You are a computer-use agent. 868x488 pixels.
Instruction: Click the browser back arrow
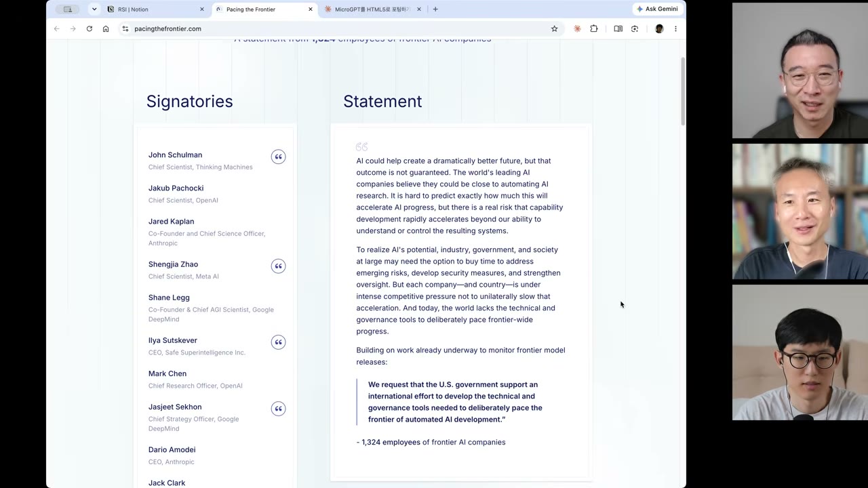pos(56,28)
